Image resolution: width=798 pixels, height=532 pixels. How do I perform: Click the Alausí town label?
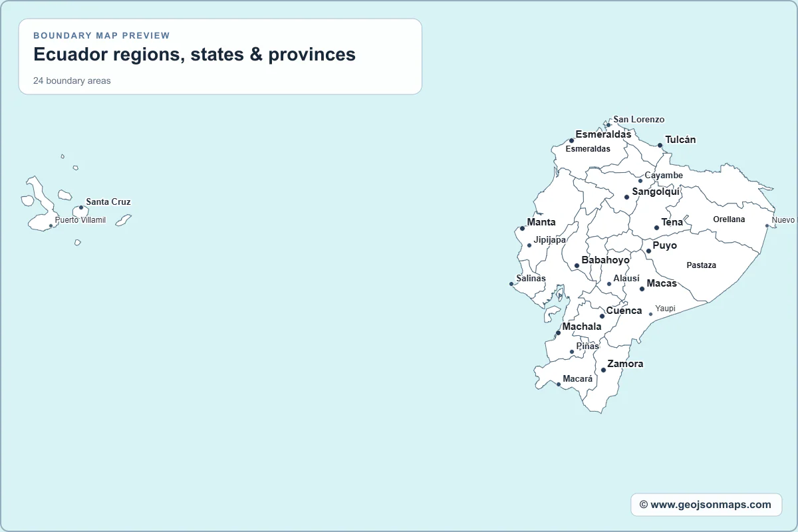coord(626,279)
